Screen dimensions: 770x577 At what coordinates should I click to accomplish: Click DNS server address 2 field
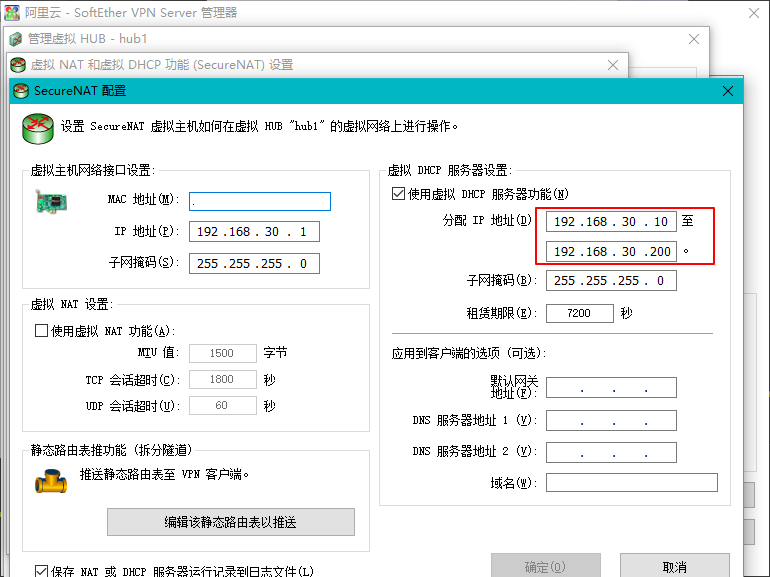[611, 452]
